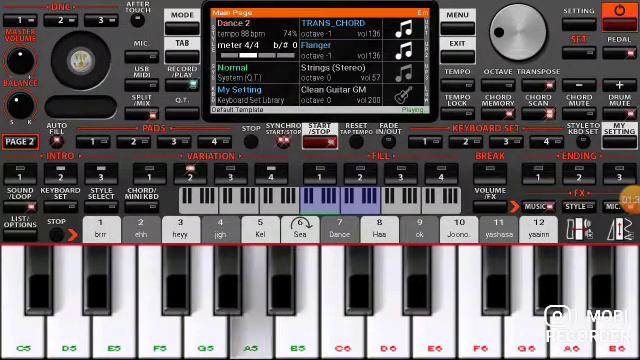The height and width of the screenshot is (360, 640).
Task: Click the EXIT button
Action: tap(457, 51)
